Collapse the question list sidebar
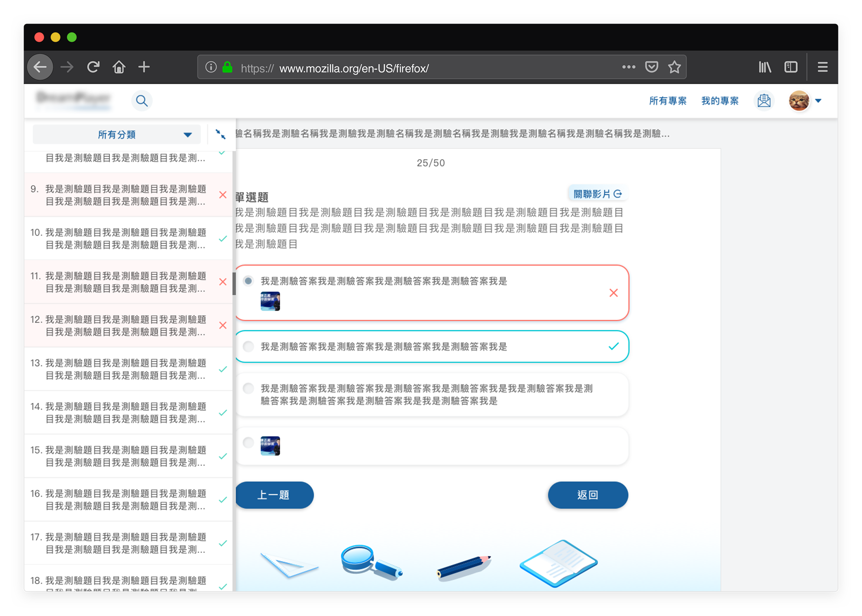This screenshot has height=616, width=862. pos(220,134)
